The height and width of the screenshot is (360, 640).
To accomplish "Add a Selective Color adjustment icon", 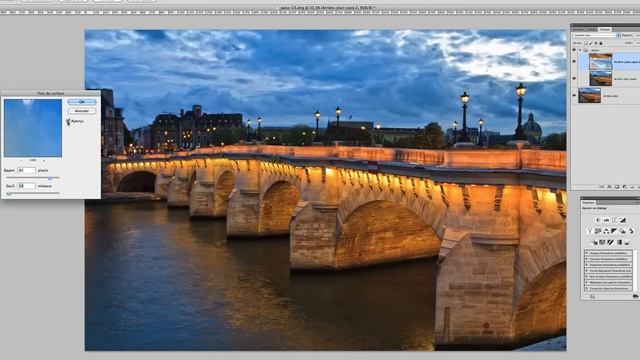I will tap(627, 242).
